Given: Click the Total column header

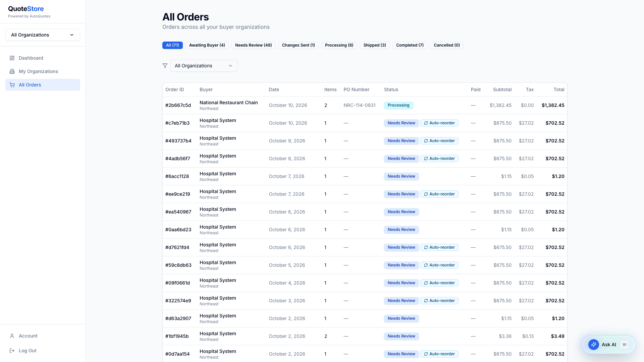Looking at the screenshot, I should (559, 89).
